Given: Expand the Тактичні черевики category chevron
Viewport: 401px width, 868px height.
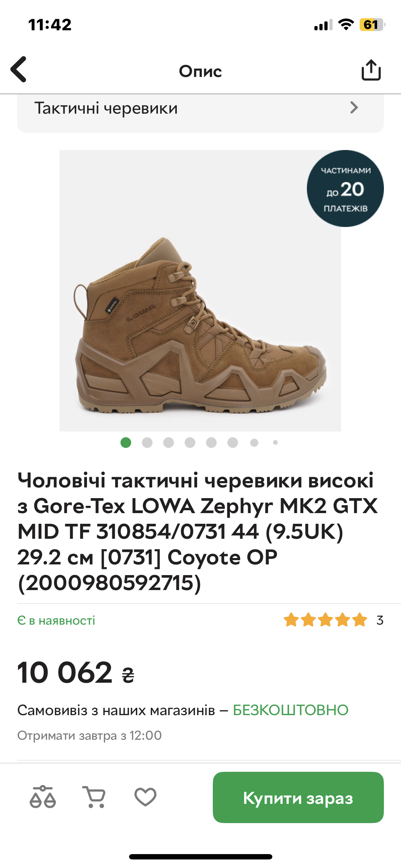Looking at the screenshot, I should pyautogui.click(x=354, y=108).
